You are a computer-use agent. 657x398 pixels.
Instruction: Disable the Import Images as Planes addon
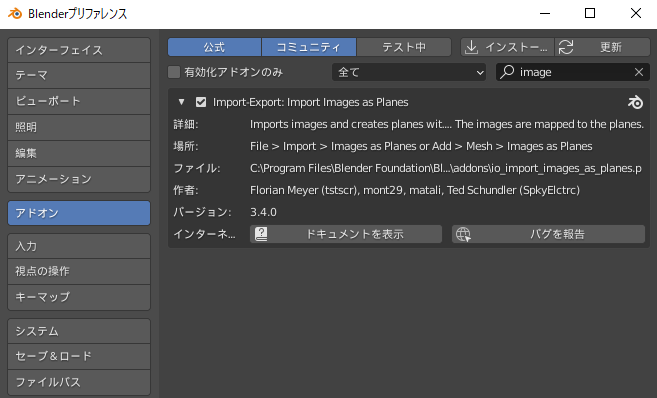[201, 102]
